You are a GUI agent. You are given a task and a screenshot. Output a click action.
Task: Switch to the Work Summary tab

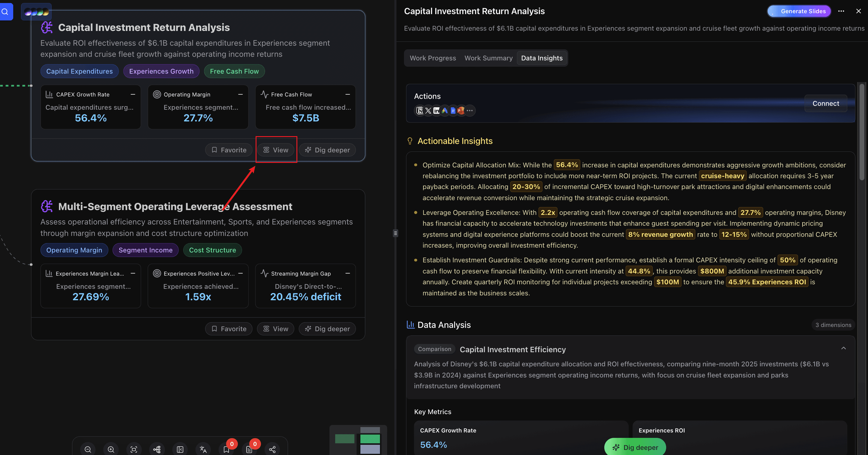(x=488, y=58)
